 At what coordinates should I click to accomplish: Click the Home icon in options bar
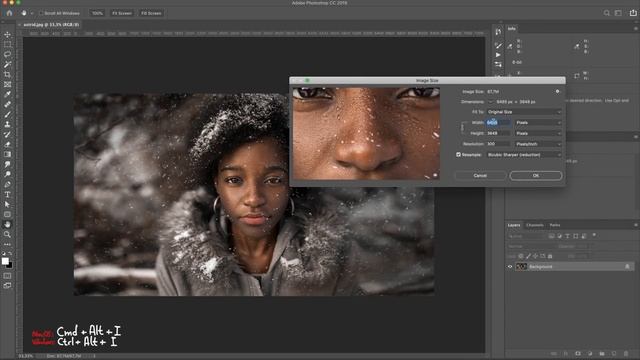9,13
